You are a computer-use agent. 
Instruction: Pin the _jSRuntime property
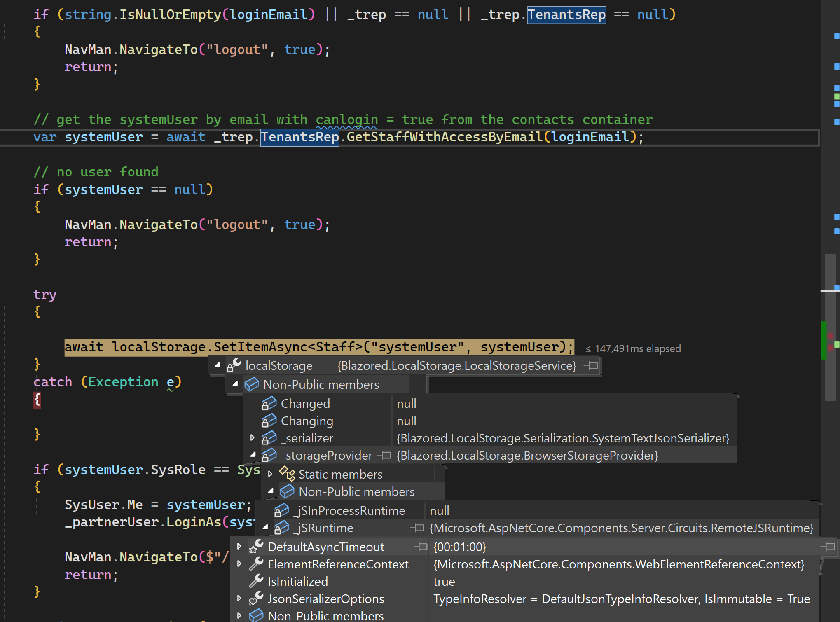point(419,528)
